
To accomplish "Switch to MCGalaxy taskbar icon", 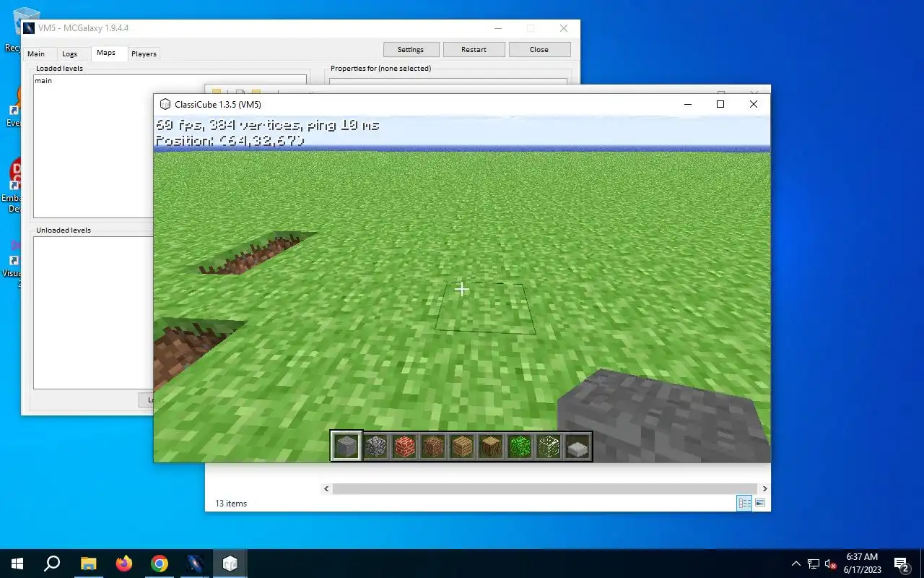I will 194,564.
